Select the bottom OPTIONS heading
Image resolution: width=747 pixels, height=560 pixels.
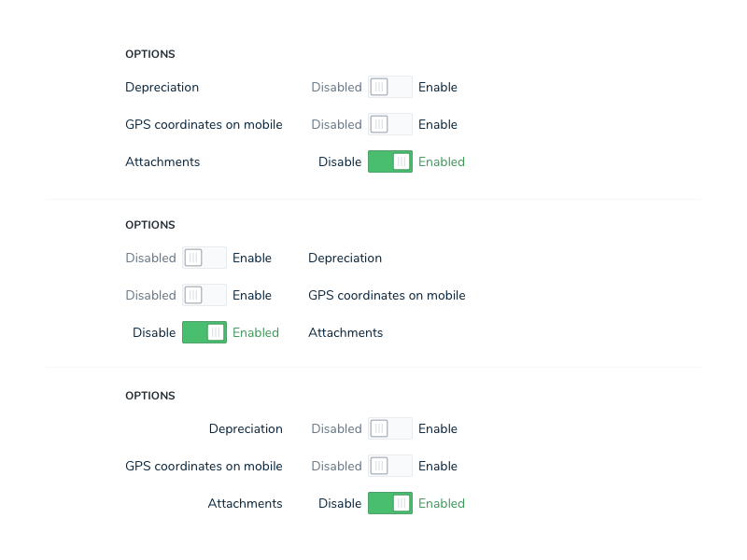tap(149, 395)
